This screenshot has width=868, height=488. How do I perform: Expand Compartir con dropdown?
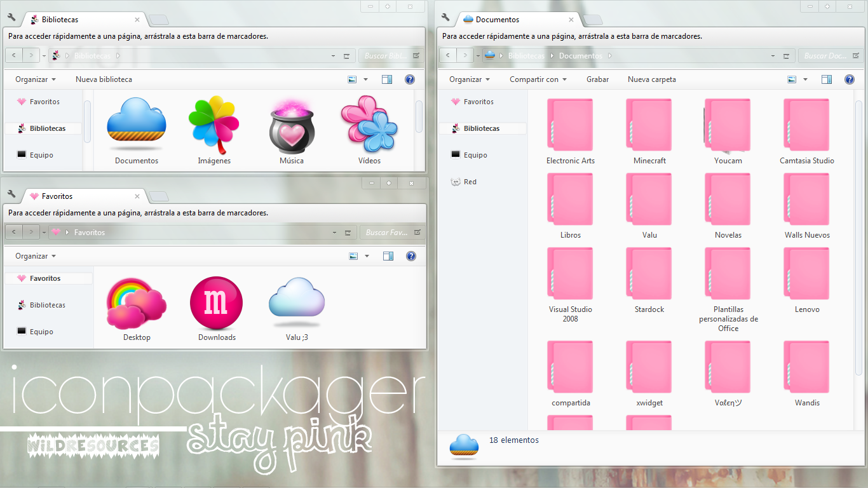coord(538,79)
